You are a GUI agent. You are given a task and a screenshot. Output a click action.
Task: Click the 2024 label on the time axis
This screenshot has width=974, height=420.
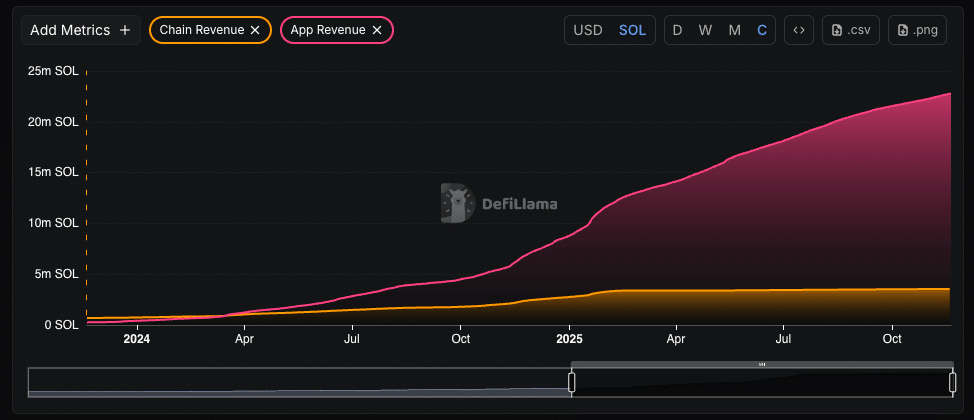(136, 339)
